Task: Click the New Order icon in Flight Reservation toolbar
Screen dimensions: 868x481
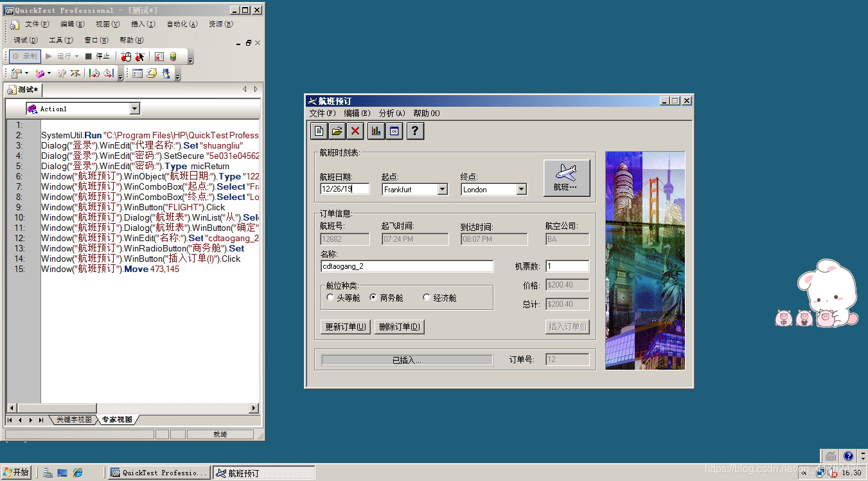Action: [x=319, y=131]
